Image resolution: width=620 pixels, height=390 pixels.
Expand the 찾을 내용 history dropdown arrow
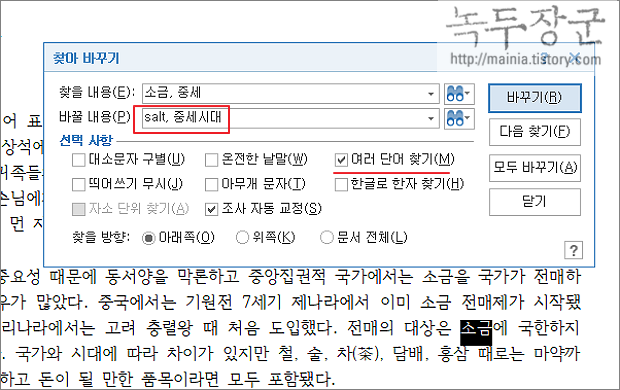431,94
